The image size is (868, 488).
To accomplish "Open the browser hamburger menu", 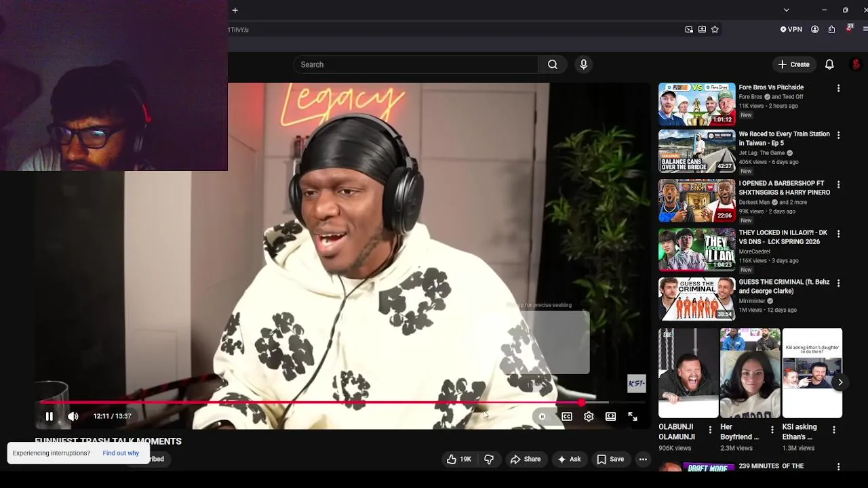I will click(865, 29).
